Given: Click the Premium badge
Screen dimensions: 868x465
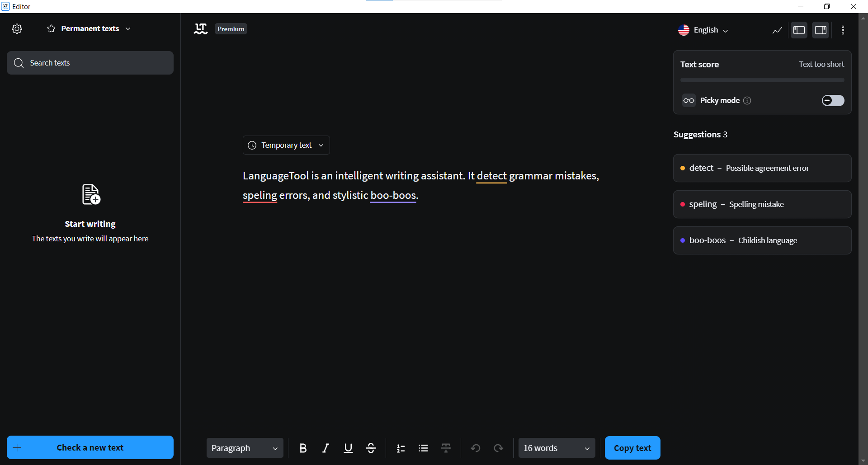Looking at the screenshot, I should (231, 29).
